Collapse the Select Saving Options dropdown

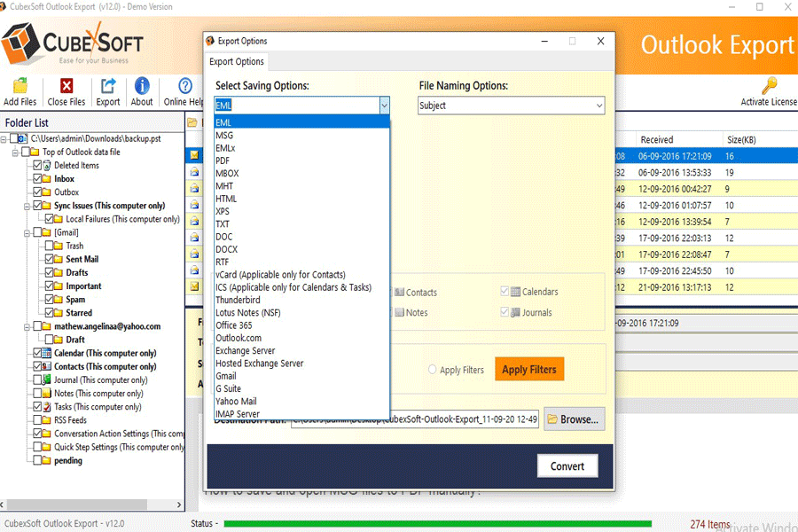pyautogui.click(x=384, y=106)
